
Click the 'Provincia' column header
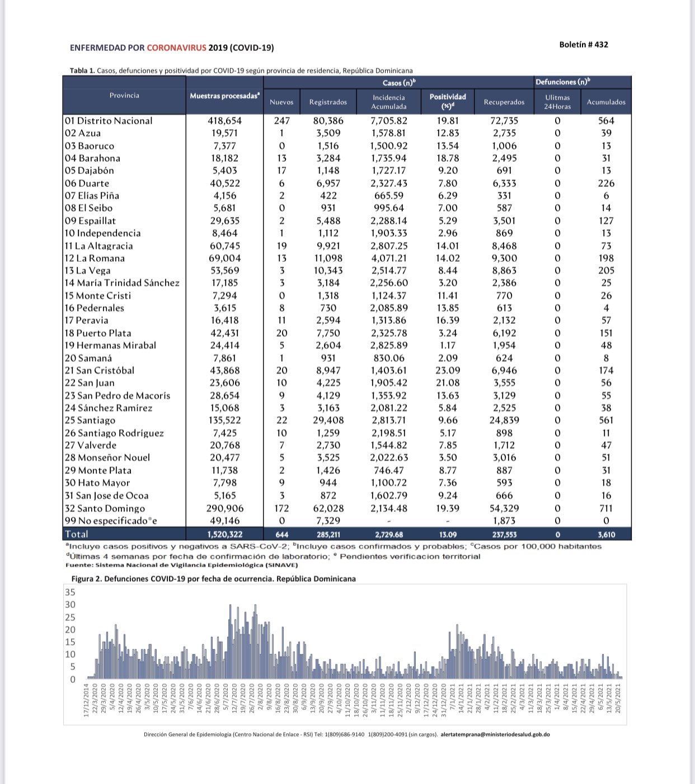click(x=124, y=96)
